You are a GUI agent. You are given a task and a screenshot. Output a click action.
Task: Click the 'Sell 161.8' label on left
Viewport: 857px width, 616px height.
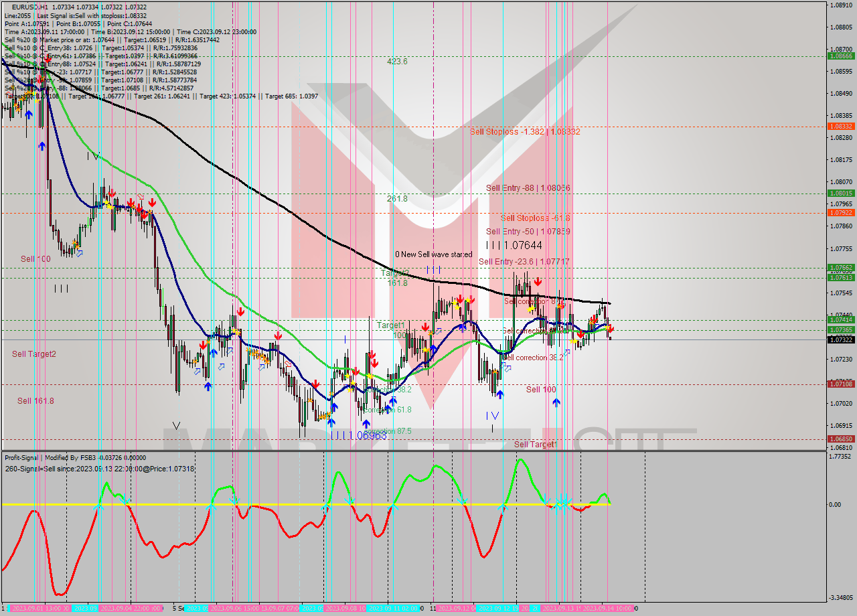click(x=35, y=401)
